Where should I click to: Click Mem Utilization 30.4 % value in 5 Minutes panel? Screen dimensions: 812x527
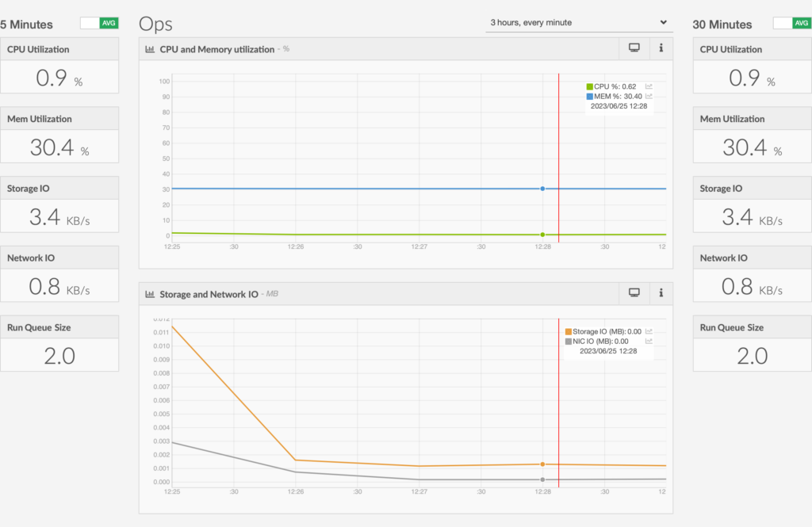pyautogui.click(x=59, y=147)
